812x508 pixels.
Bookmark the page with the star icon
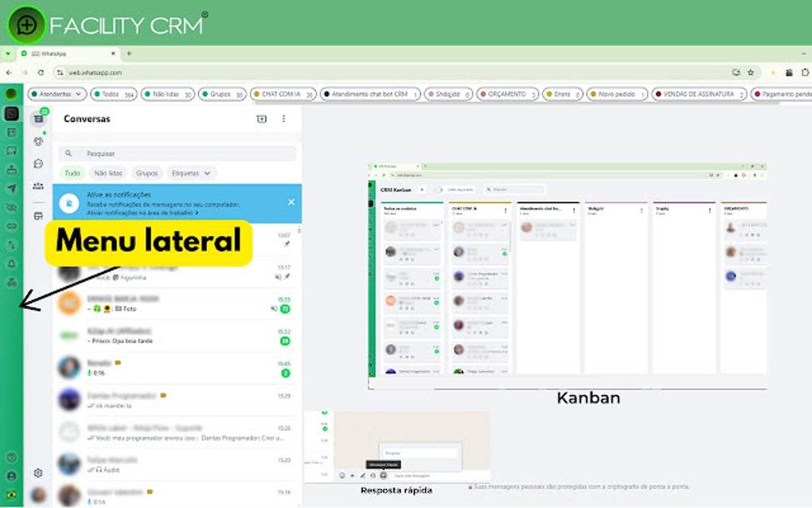[751, 72]
